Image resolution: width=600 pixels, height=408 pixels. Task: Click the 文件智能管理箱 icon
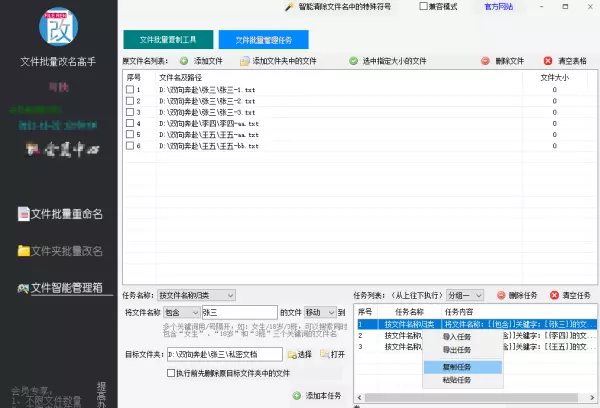23,288
